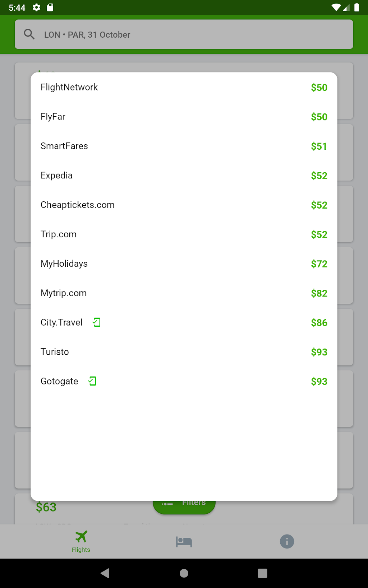Pick the Expedia booking option
The width and height of the screenshot is (368, 588).
point(184,176)
